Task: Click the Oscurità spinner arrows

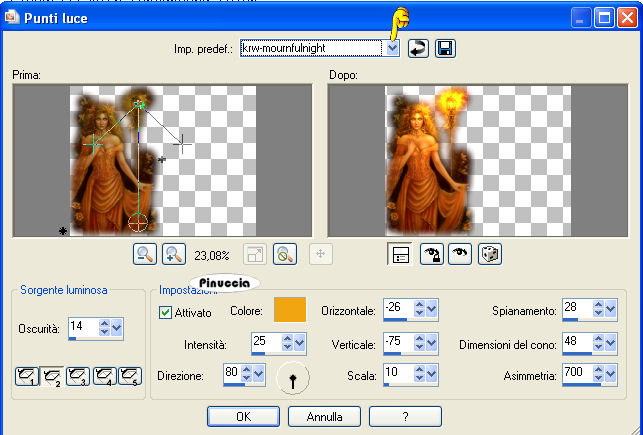Action: click(105, 327)
